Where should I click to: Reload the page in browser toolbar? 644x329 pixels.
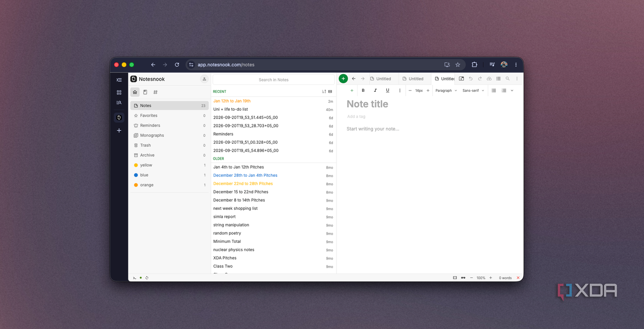pyautogui.click(x=177, y=65)
